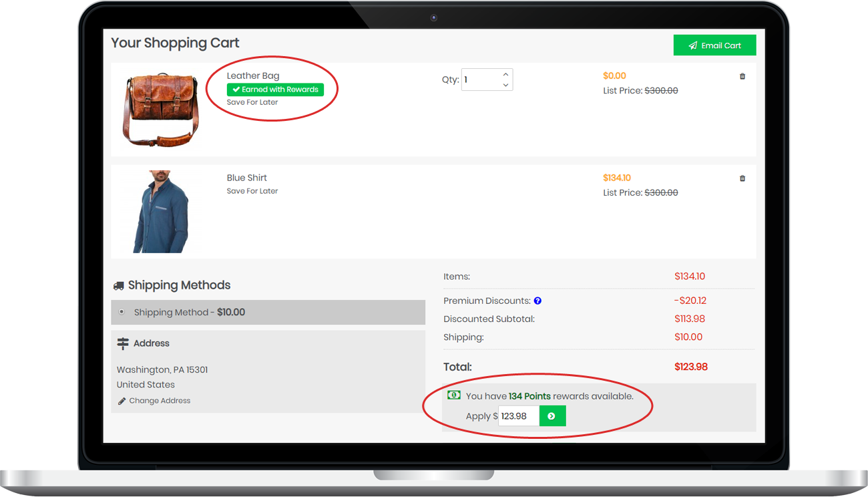Open Save For Later for the Leather Bag
Screen dimensions: 868x499
(252, 102)
